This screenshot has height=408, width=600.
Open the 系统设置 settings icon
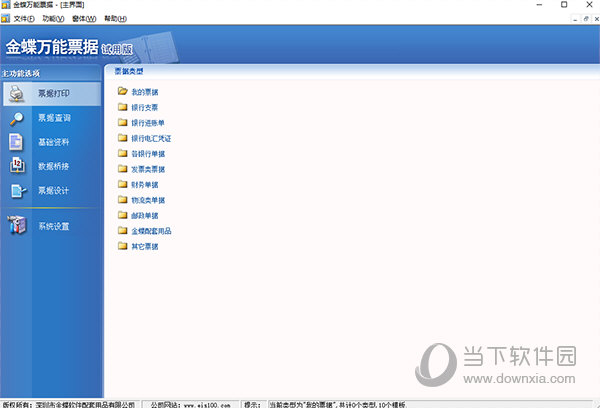(x=17, y=225)
